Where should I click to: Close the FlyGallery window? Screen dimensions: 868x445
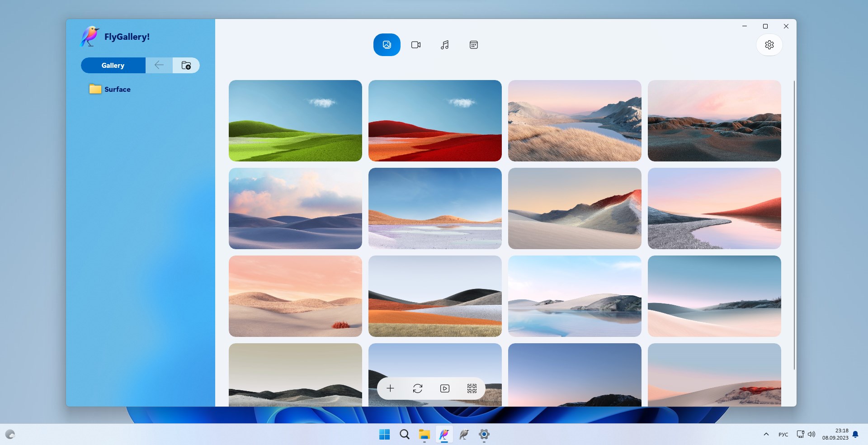[x=786, y=26]
